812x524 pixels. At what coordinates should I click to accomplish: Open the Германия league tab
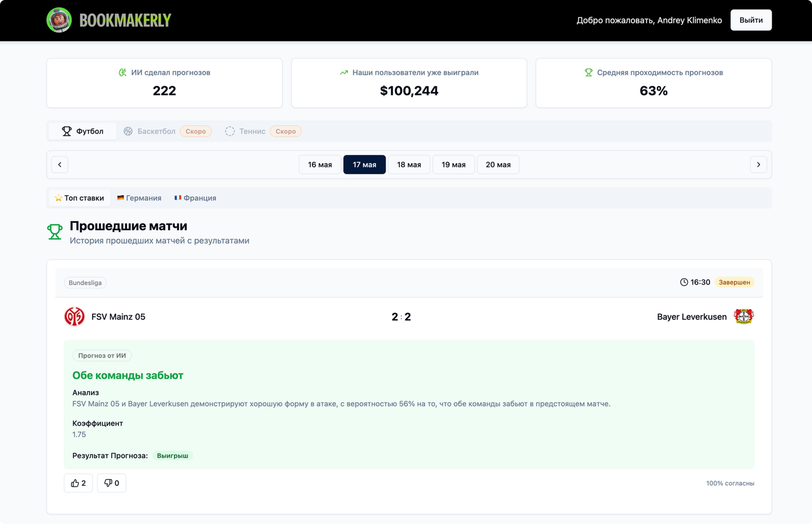pos(139,198)
